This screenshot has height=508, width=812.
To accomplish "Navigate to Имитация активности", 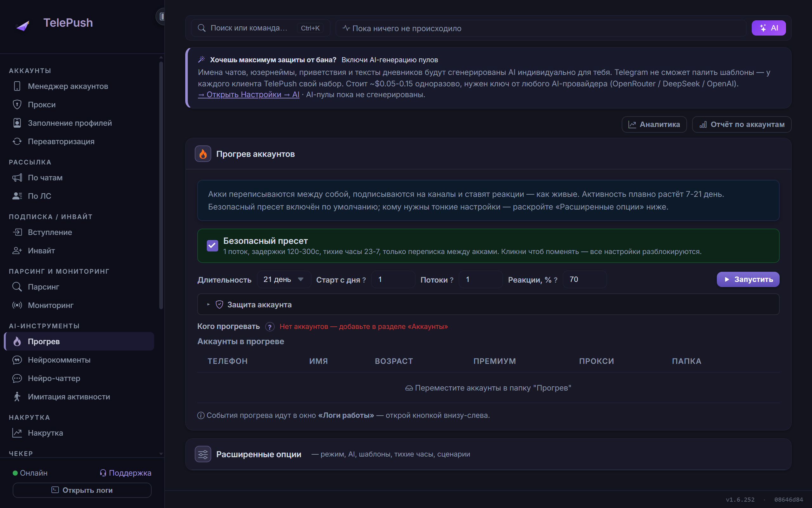I will 79,397.
